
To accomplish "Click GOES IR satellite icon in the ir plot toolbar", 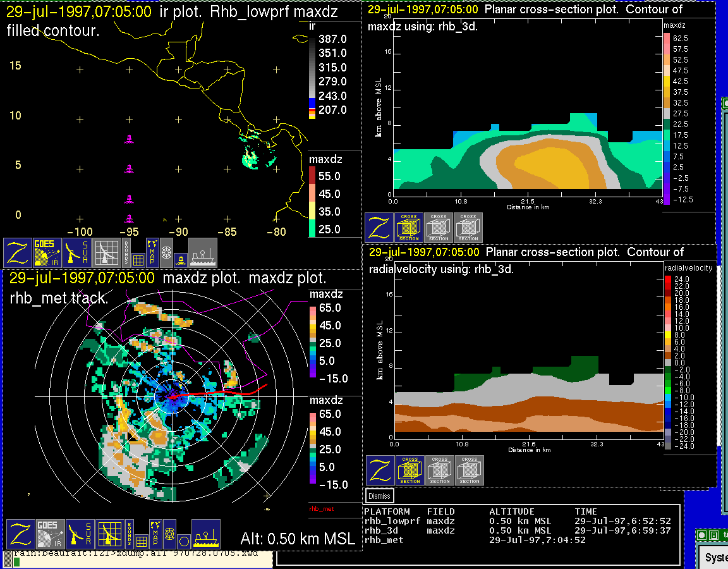I will point(47,252).
